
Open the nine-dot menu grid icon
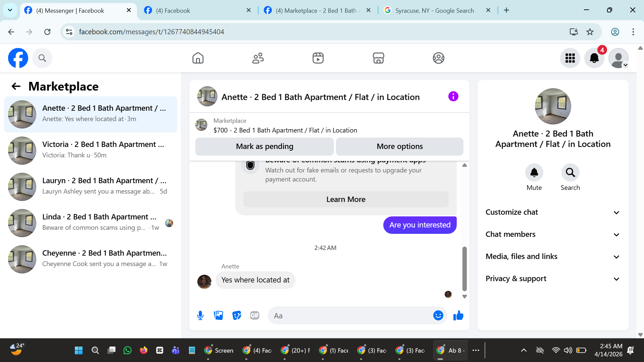click(x=570, y=58)
